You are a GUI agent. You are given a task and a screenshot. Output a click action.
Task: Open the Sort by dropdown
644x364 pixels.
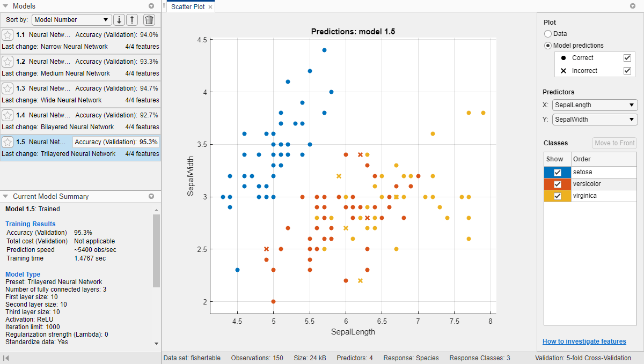[x=71, y=19]
